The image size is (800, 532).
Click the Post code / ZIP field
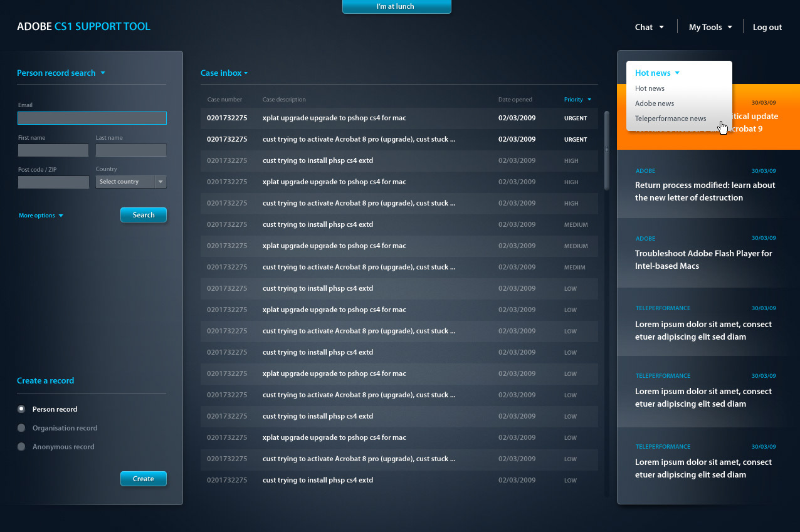click(53, 182)
